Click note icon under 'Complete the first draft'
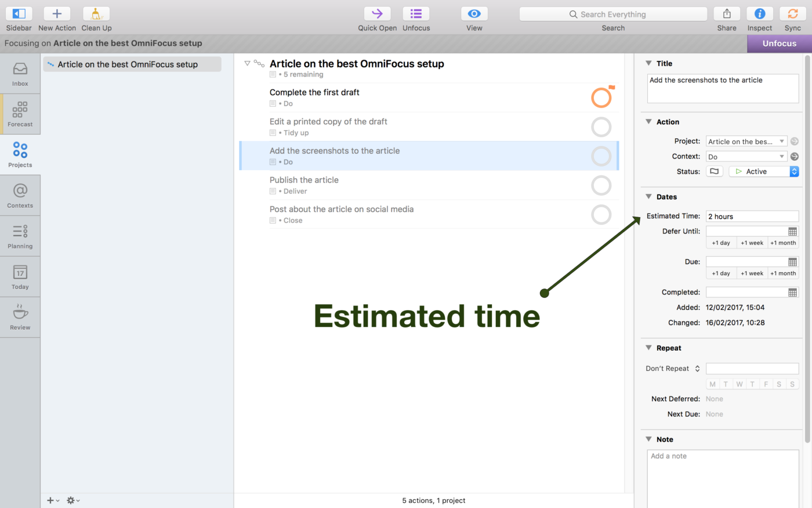Image resolution: width=812 pixels, height=508 pixels. (x=273, y=104)
